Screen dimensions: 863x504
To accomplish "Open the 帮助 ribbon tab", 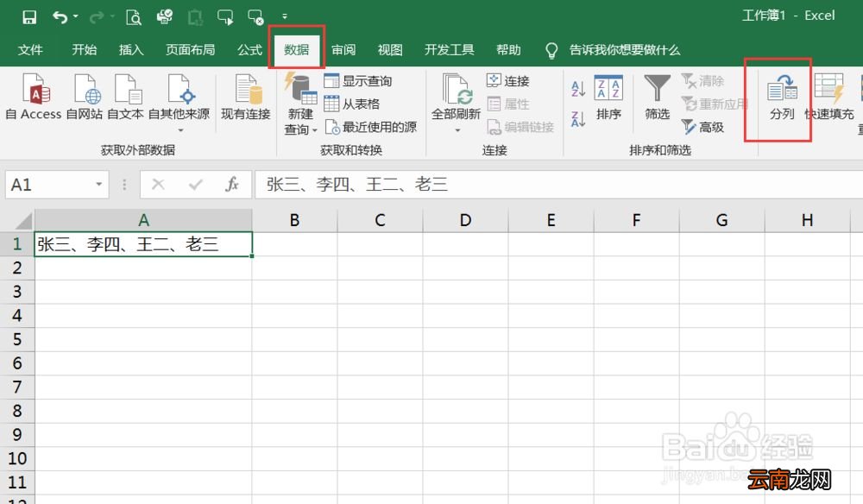I will [508, 50].
